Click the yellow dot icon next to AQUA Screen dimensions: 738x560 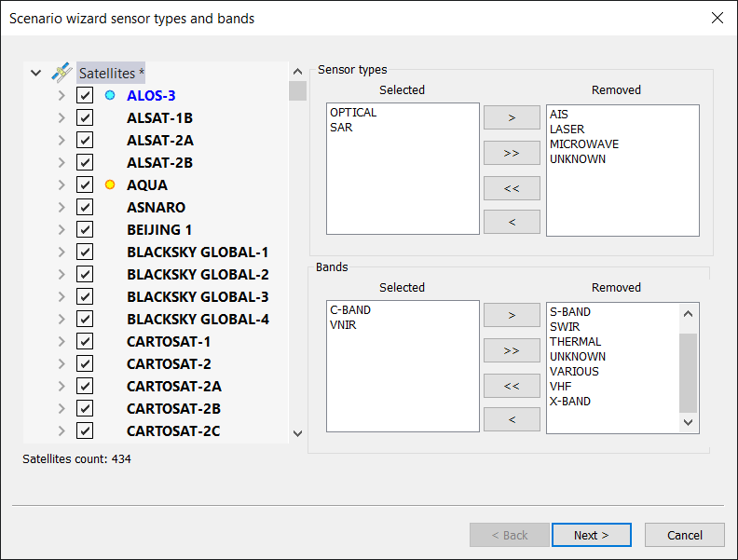pyautogui.click(x=110, y=184)
